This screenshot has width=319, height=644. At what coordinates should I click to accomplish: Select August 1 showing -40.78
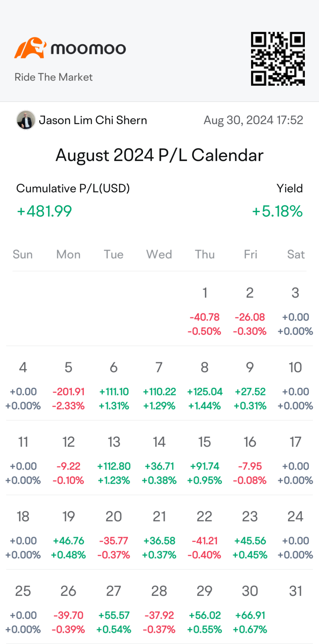coord(205,311)
